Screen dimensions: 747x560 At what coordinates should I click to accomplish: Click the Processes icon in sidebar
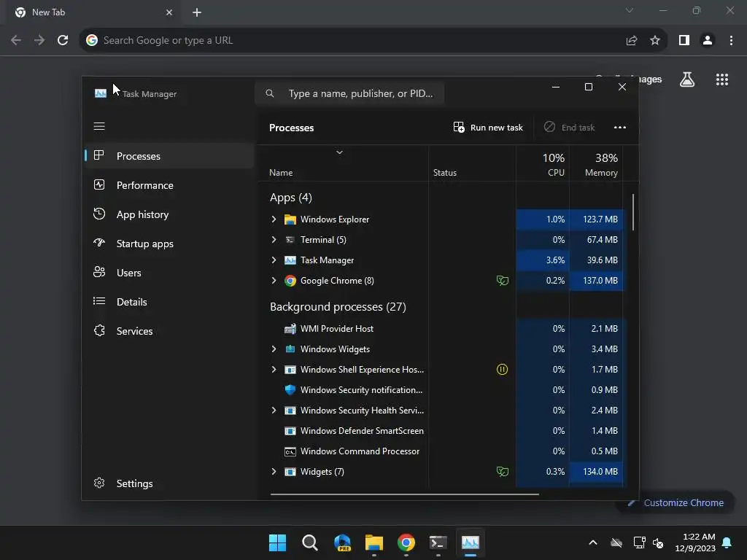[x=99, y=155]
